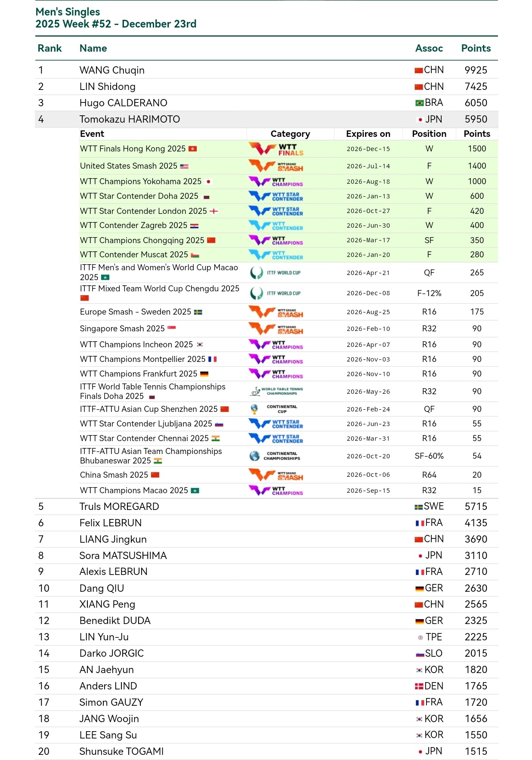
Task: Expand Alexis LEBRUN's ranking row
Action: point(266,572)
